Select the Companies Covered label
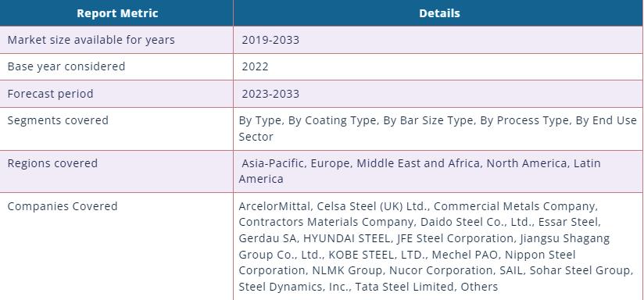This screenshot has height=300, width=644. (63, 206)
